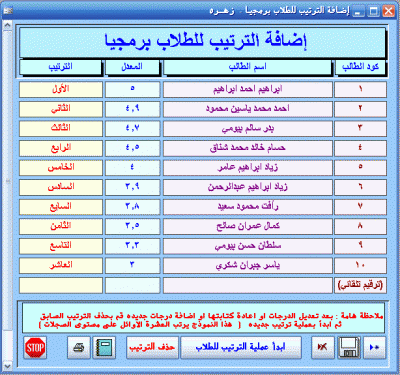Click the next-record double arrow icon
This screenshot has width=400, height=375.
coord(374,348)
